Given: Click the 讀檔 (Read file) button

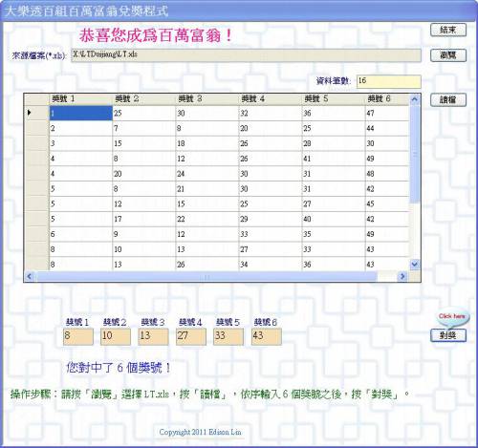Looking at the screenshot, I should 448,100.
